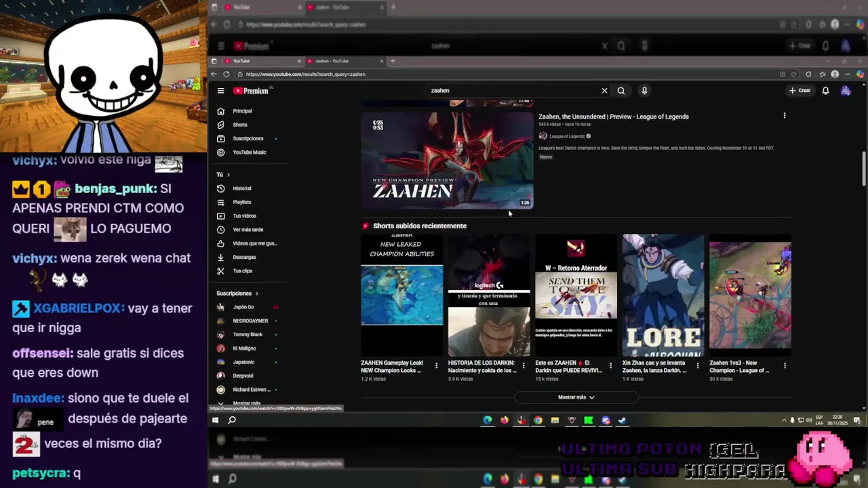Open a new browser tab with plus
The height and width of the screenshot is (488, 868).
point(393,61)
